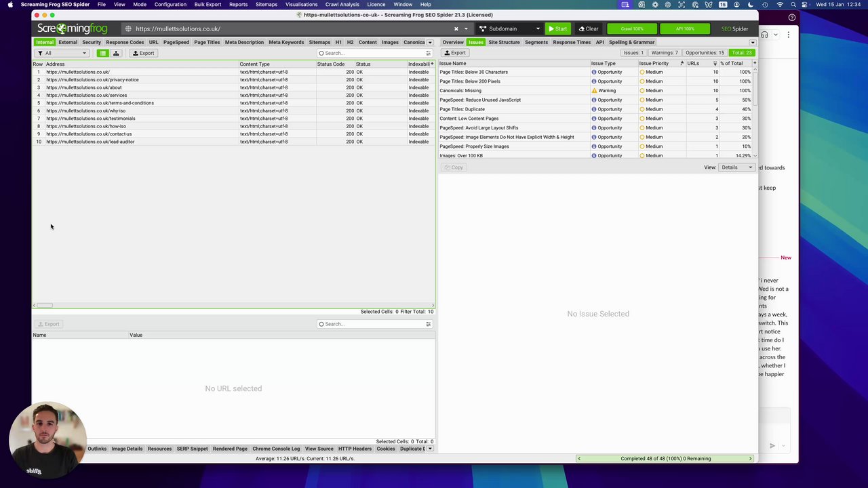Start the crawl with the Start button

pyautogui.click(x=558, y=28)
